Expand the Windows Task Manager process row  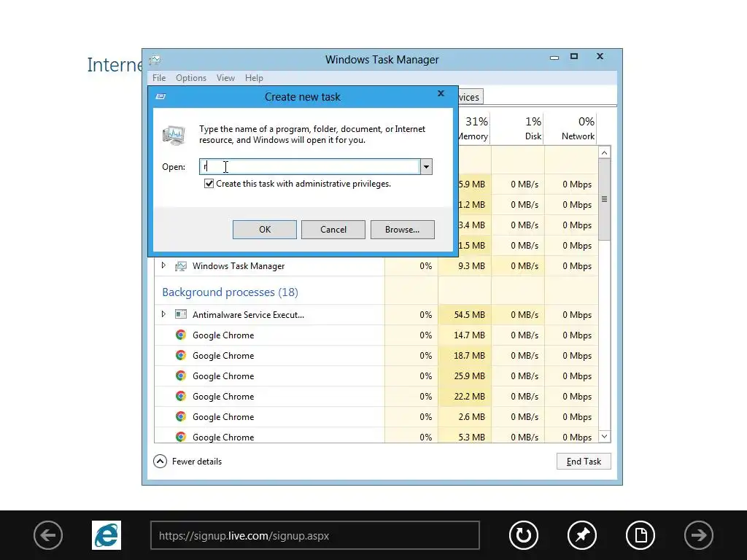tap(163, 265)
